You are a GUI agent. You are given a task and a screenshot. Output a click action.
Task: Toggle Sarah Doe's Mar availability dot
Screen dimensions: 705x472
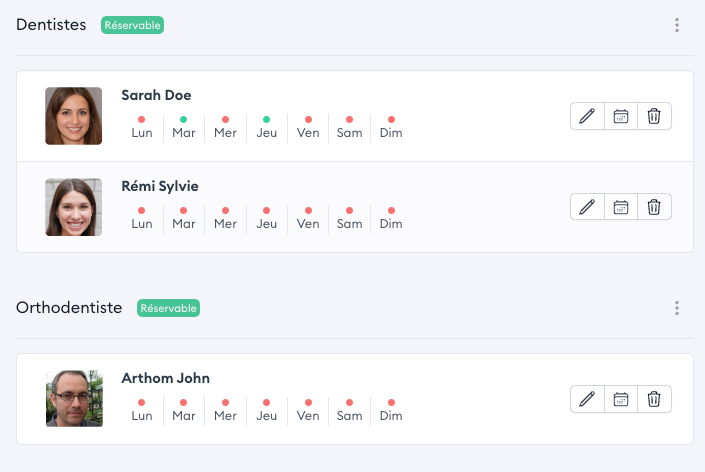183,119
